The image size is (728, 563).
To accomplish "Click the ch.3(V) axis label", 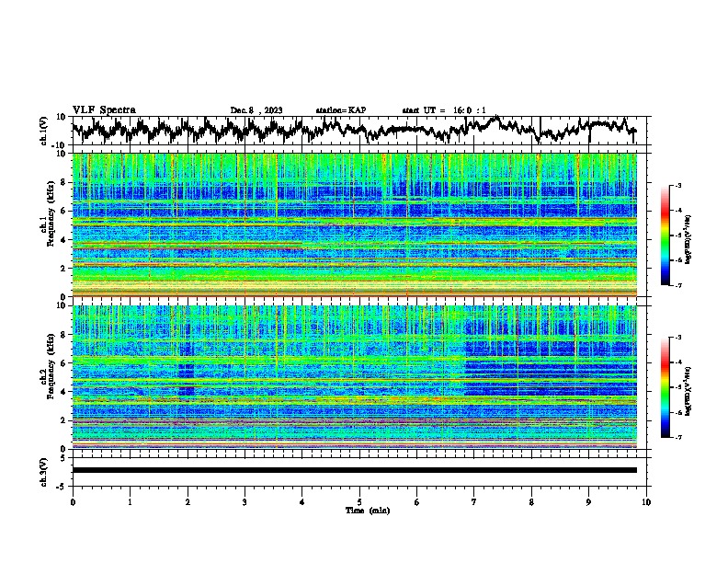I will click(x=44, y=473).
